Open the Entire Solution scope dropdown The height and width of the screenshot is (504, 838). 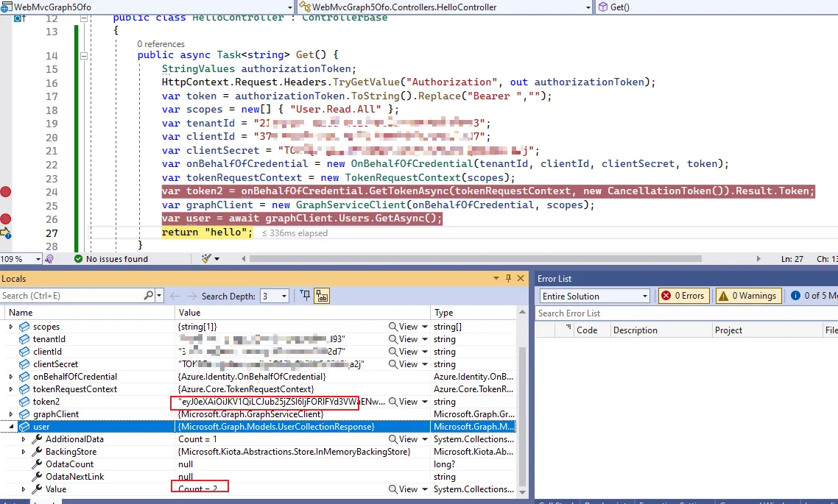[595, 297]
